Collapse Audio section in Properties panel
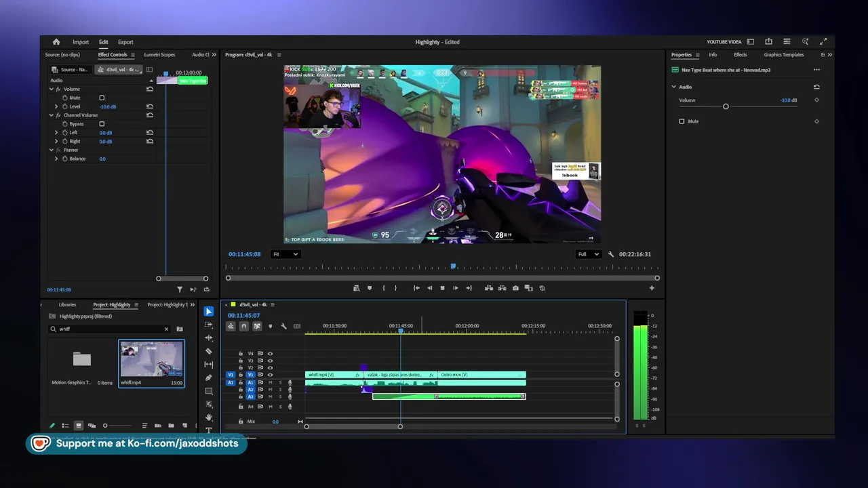868x488 pixels. 674,87
